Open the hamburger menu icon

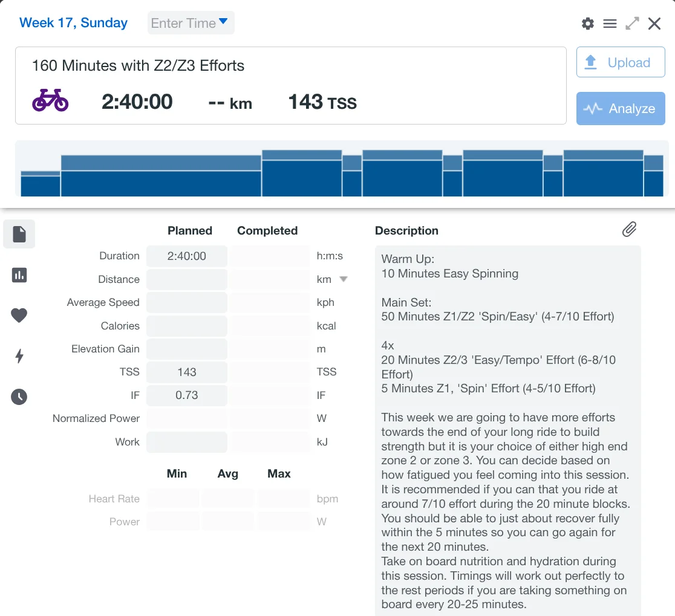[x=610, y=24]
